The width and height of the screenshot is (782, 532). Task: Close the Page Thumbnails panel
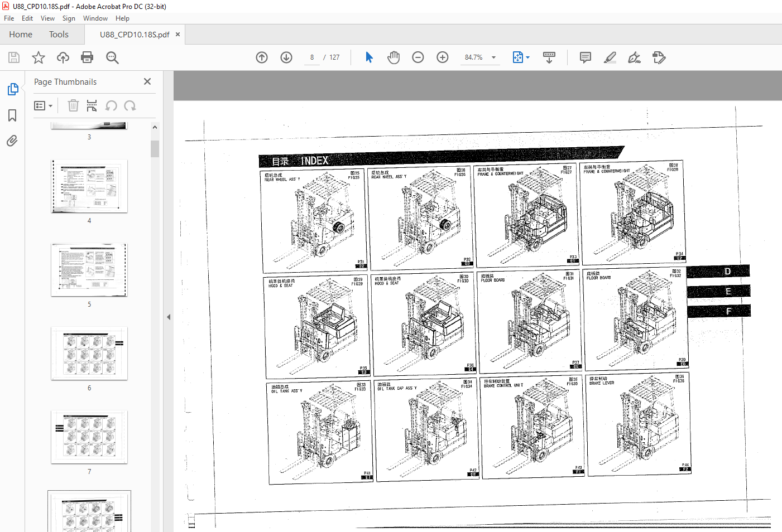click(147, 81)
